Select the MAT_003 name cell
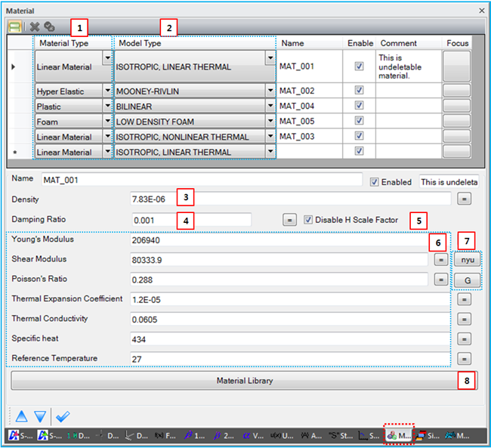The image size is (491, 448). click(x=310, y=136)
